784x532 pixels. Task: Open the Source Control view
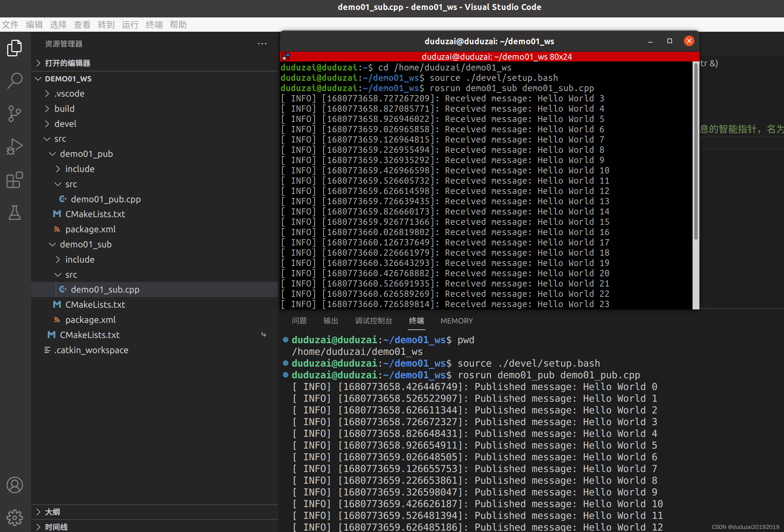pyautogui.click(x=15, y=114)
